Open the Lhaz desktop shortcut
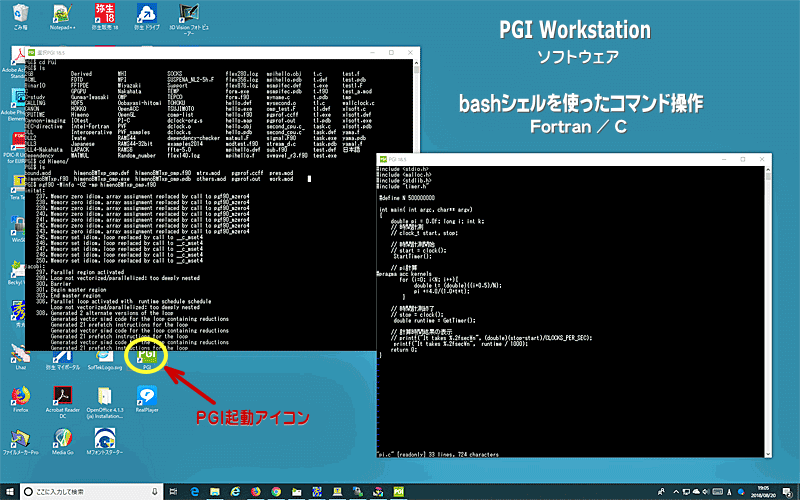 20,357
